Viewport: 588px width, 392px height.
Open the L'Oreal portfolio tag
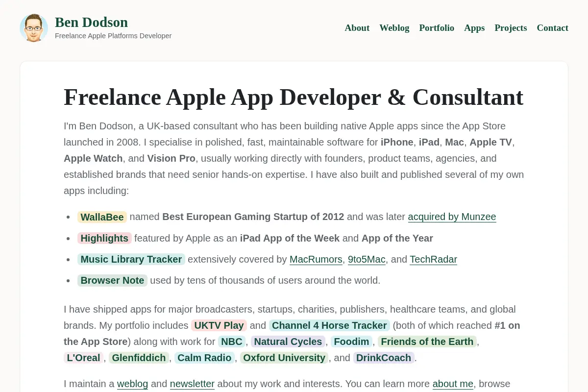(x=83, y=358)
